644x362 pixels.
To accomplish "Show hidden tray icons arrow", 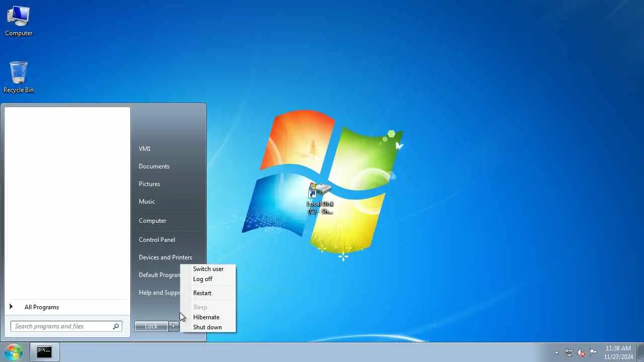I will 556,352.
